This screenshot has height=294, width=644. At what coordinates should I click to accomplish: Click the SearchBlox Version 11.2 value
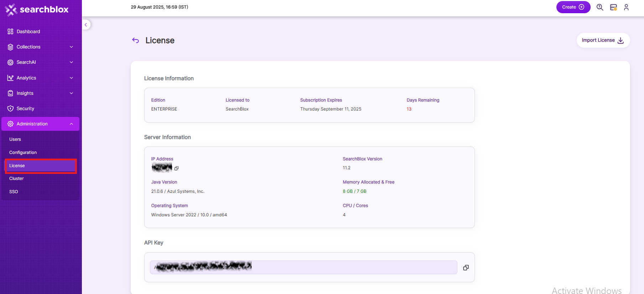pos(347,168)
